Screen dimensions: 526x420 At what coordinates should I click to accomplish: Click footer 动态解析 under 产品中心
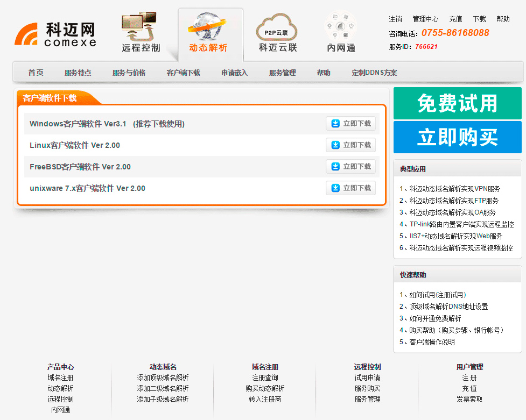[60, 388]
